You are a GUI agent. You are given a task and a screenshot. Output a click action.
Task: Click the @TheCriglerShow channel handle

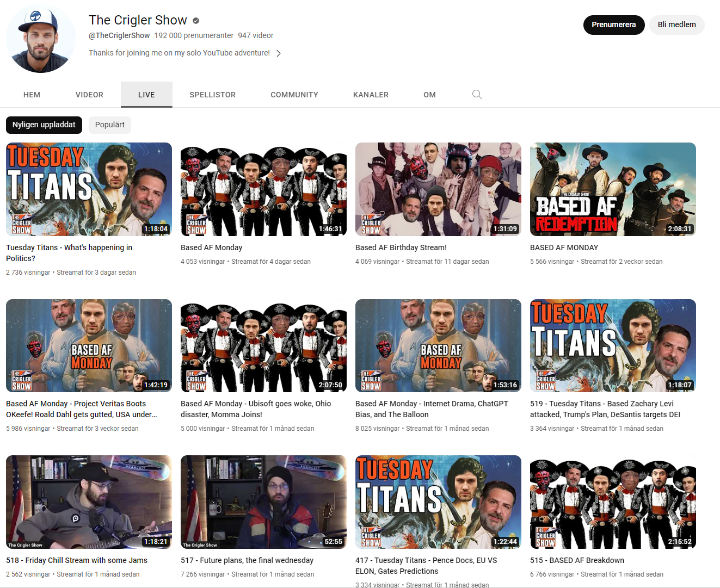[x=119, y=35]
